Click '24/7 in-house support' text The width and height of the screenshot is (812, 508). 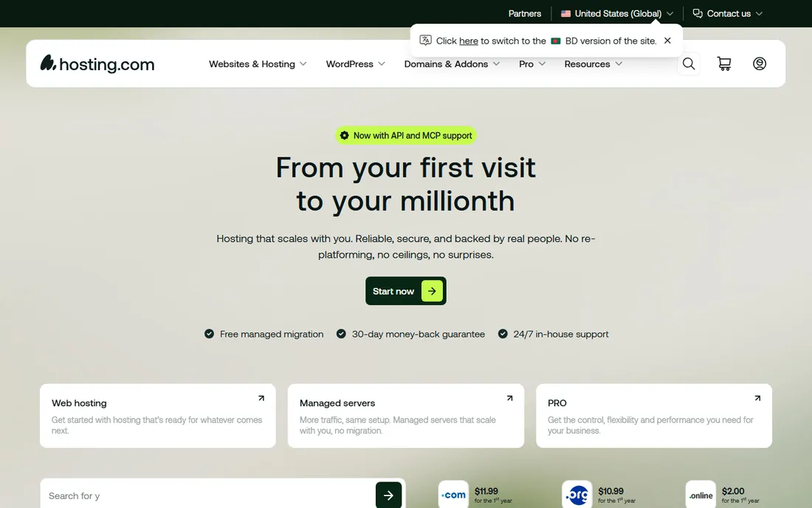pyautogui.click(x=561, y=334)
